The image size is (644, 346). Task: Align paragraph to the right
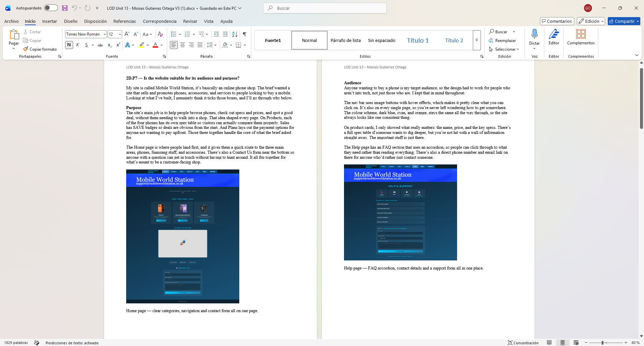tap(191, 45)
